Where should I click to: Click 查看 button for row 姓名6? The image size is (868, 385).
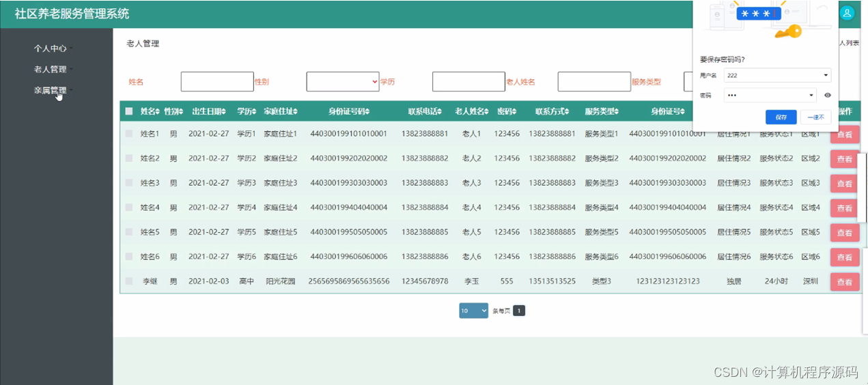(845, 257)
